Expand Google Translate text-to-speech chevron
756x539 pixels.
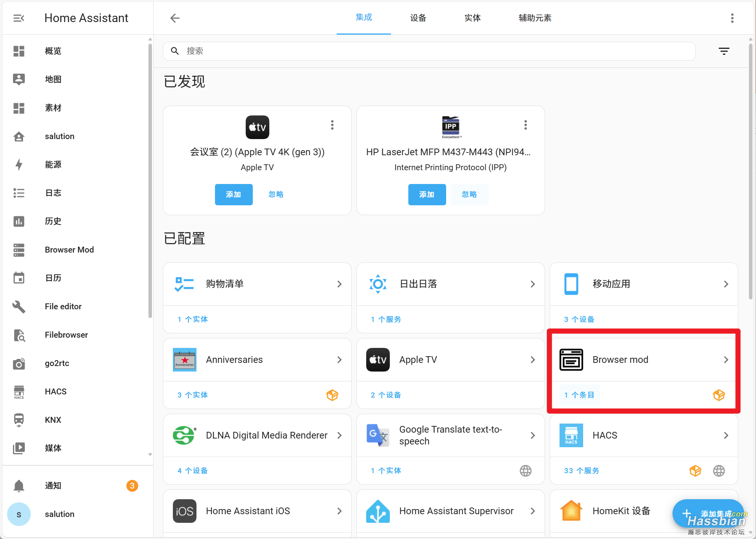[533, 435]
